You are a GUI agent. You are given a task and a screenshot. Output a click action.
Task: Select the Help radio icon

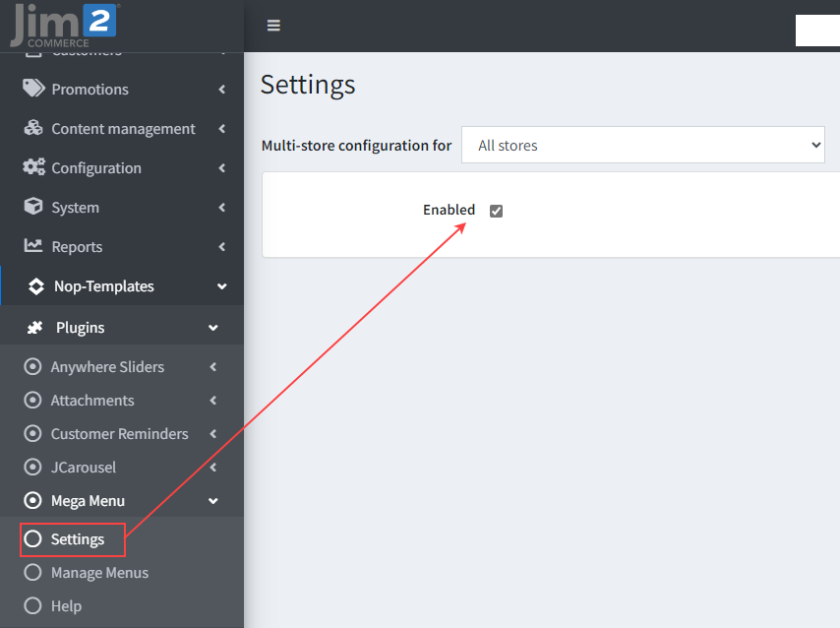coord(33,606)
